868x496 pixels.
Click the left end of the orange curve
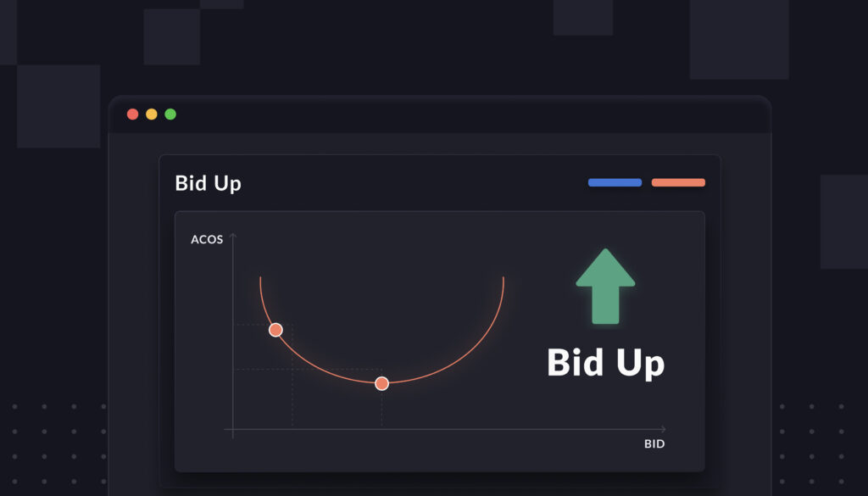[x=260, y=279]
